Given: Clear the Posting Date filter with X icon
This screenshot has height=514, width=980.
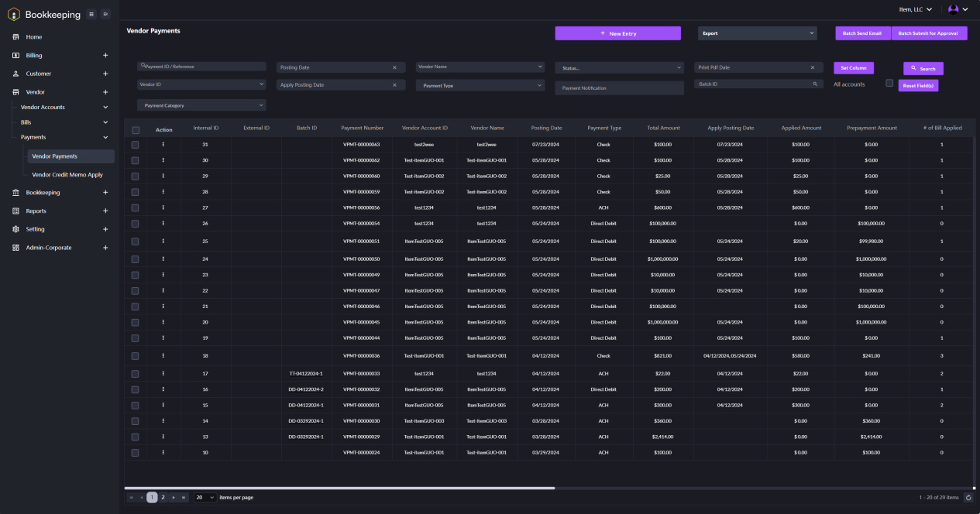Looking at the screenshot, I should [x=394, y=67].
